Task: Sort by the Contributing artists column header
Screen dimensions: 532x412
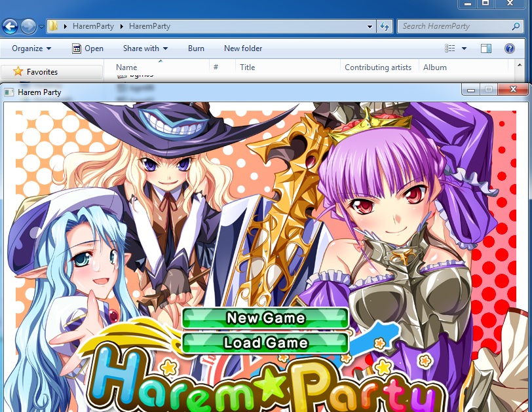Action: 378,67
